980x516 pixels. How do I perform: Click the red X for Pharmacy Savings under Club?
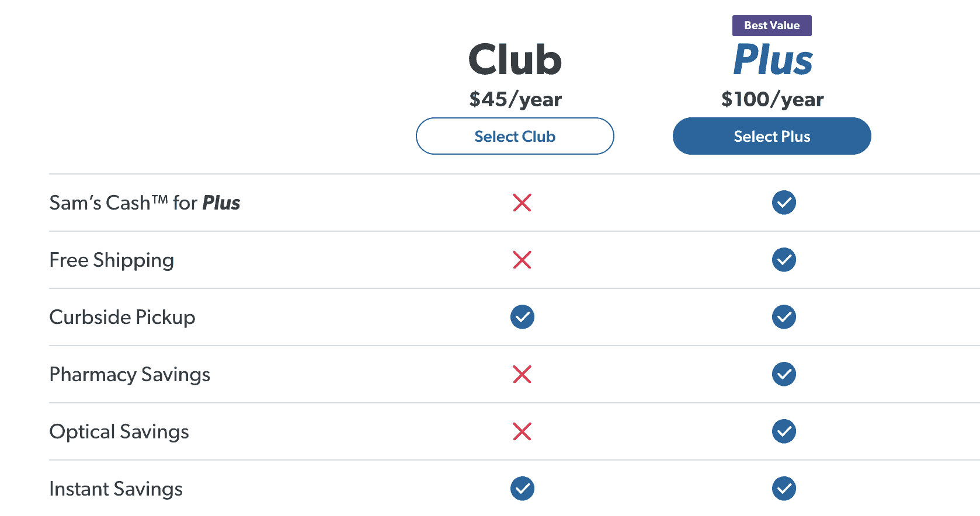(x=522, y=374)
